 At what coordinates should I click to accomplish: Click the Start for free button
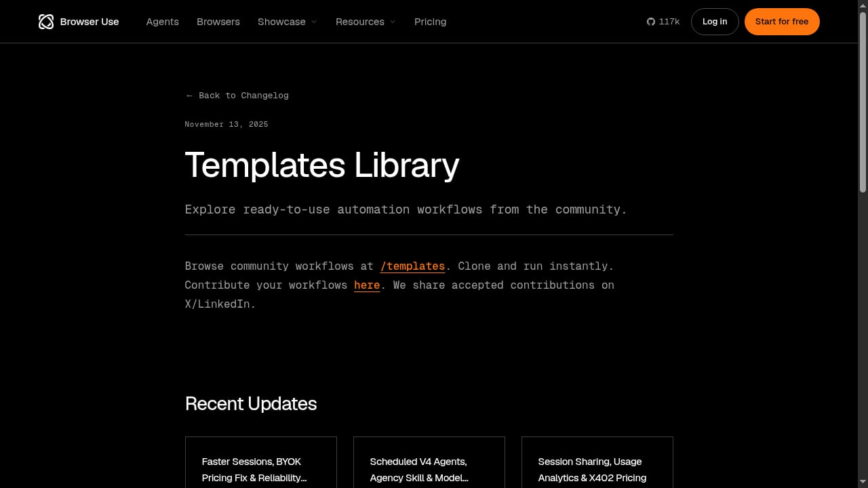(782, 22)
